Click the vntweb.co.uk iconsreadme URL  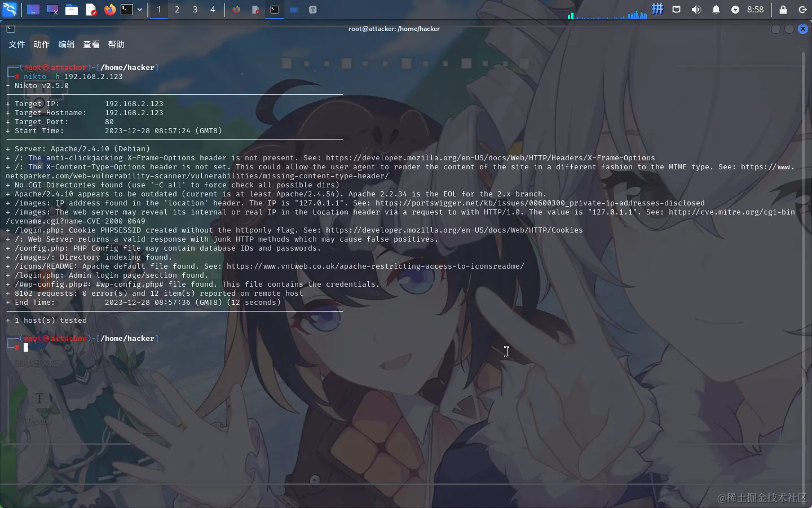(376, 266)
